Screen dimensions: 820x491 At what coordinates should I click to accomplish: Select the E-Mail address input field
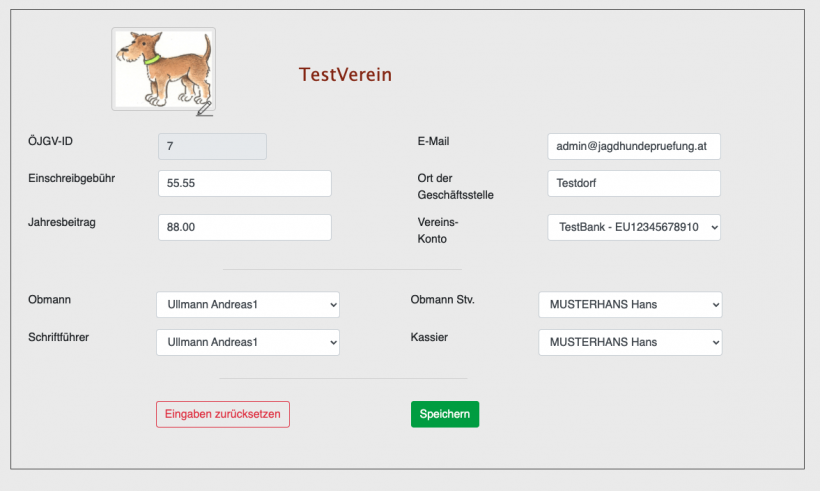(633, 146)
